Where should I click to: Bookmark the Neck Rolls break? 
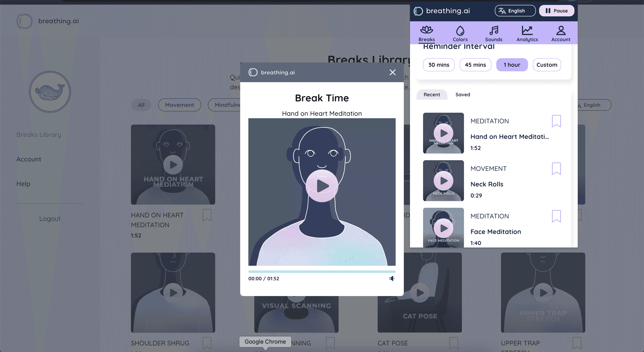[556, 168]
